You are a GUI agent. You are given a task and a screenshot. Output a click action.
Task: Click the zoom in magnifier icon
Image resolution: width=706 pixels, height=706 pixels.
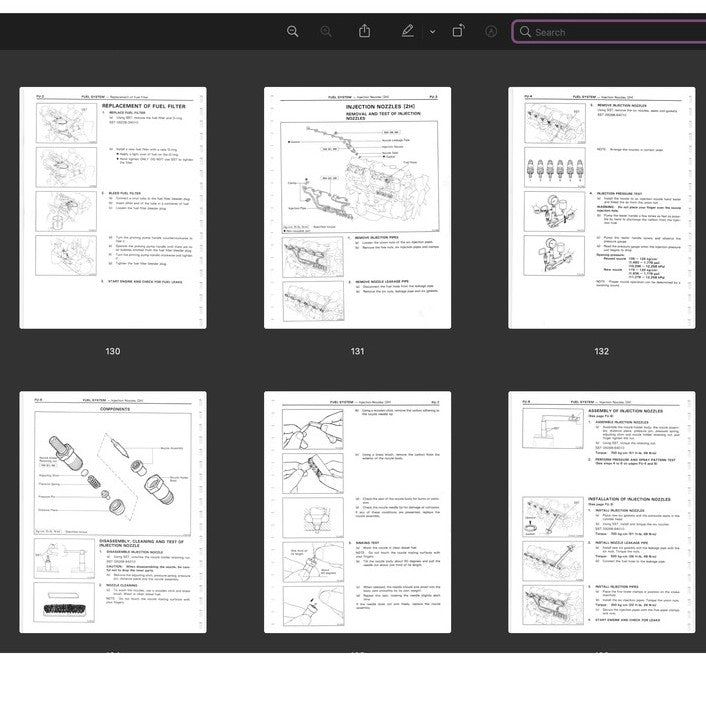click(x=326, y=31)
